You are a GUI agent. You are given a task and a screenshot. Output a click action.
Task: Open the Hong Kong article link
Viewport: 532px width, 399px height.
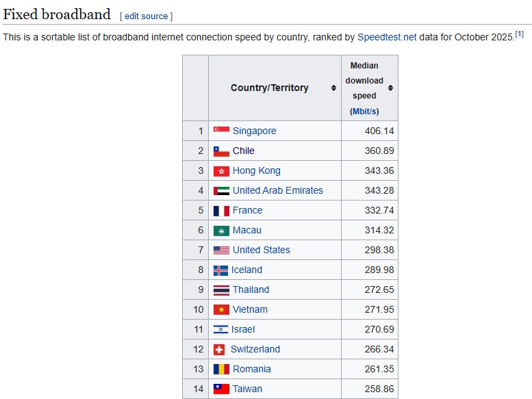(257, 170)
